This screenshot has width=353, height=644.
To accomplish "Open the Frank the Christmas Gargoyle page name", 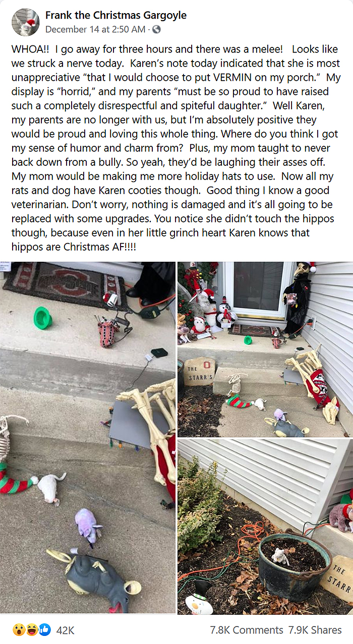I will pos(115,16).
